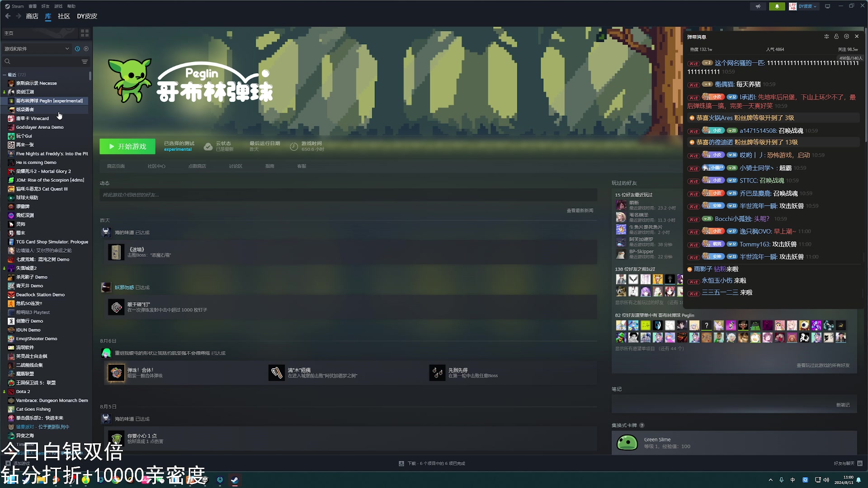Open danmaku panel settings gear
The width and height of the screenshot is (868, 488).
tap(846, 37)
